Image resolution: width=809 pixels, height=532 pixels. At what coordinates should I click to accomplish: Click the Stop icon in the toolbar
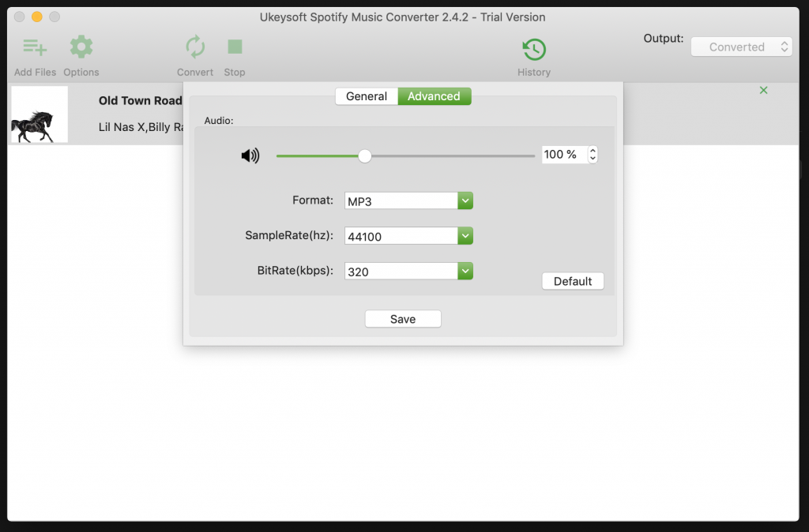(x=234, y=47)
